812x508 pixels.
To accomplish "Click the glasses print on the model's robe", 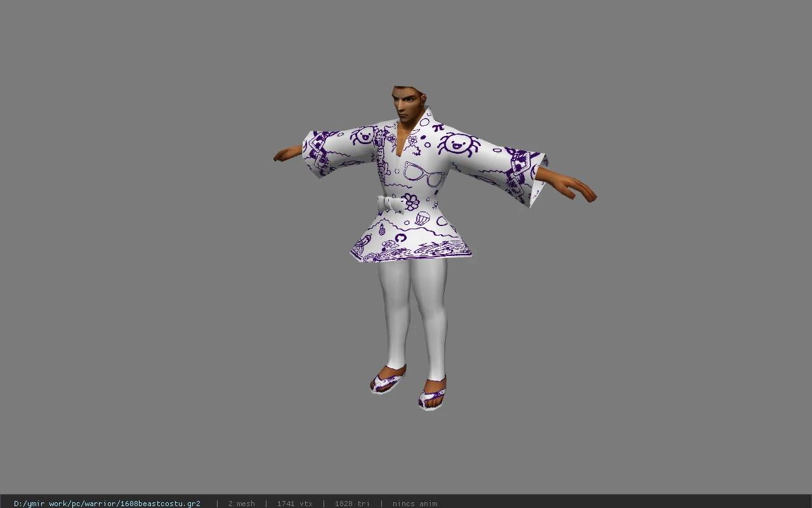I will click(x=424, y=173).
